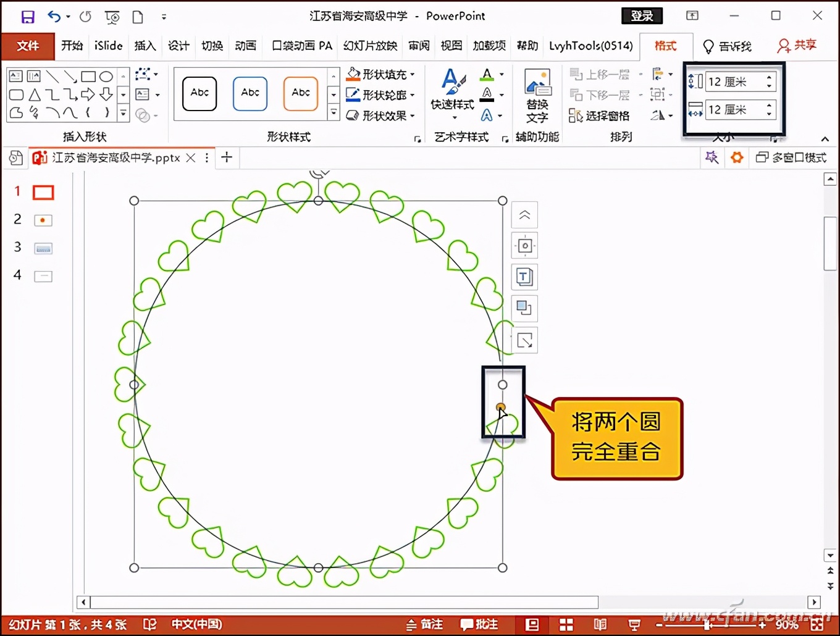Click the floating layer order button
The width and height of the screenshot is (840, 636).
524,308
